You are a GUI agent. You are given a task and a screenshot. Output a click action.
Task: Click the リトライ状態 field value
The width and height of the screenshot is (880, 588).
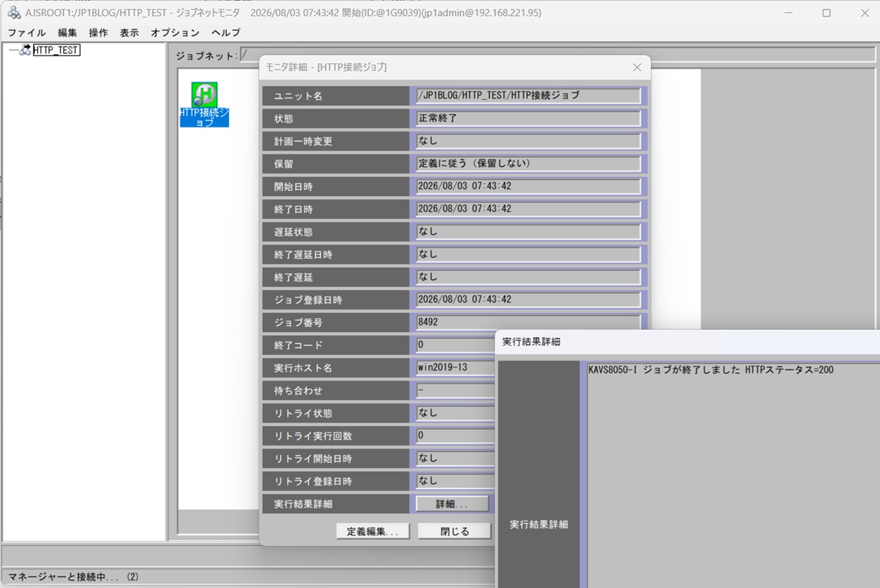[x=455, y=413]
